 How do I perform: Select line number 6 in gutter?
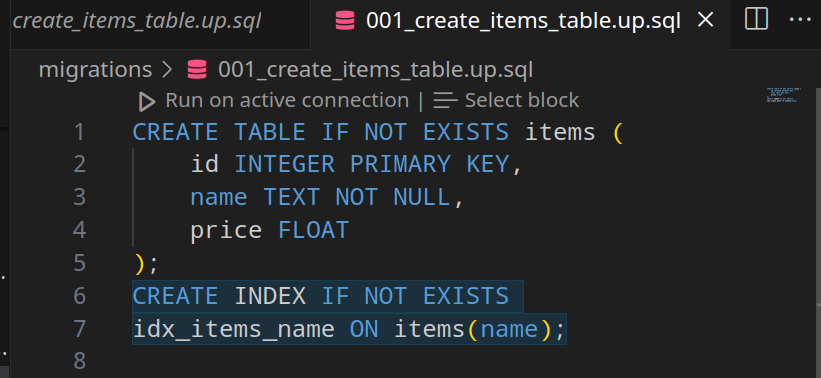[x=80, y=296]
